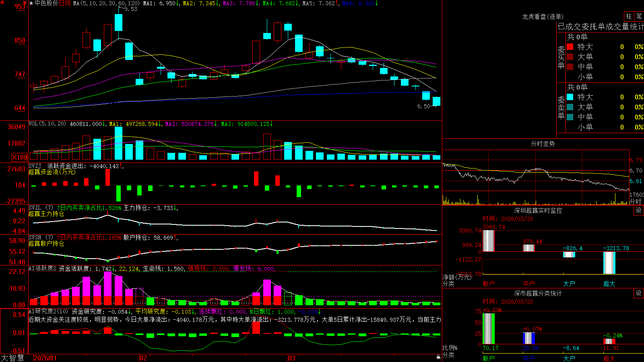Click the 委卖单 vertical section label
Image resolution: width=644 pixels, height=362 pixels.
click(561, 107)
